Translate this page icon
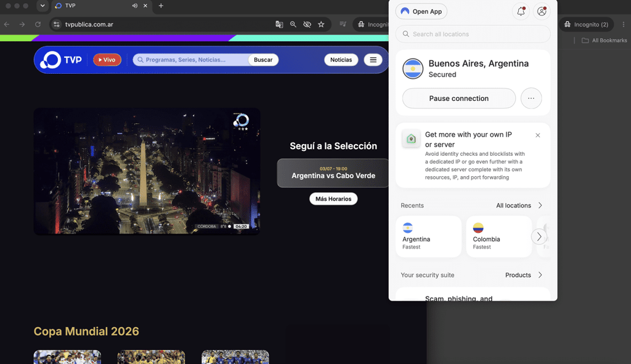Image resolution: width=631 pixels, height=364 pixels. pyautogui.click(x=279, y=25)
